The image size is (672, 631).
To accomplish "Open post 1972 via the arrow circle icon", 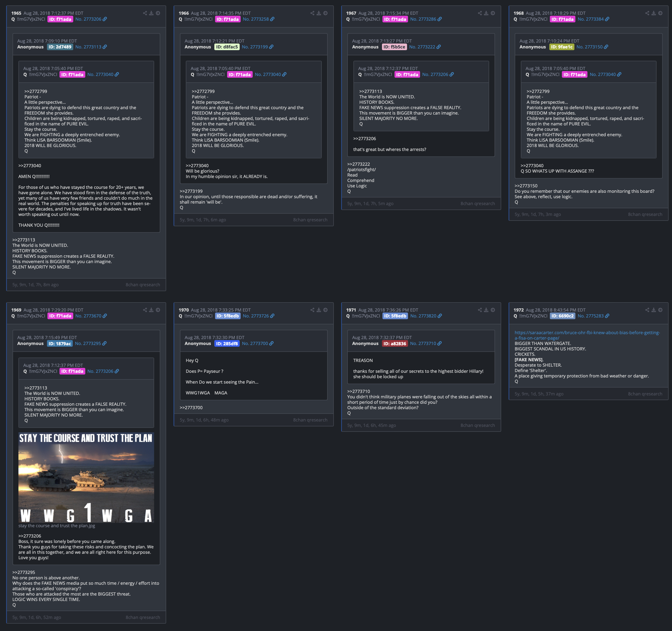I will pos(660,310).
